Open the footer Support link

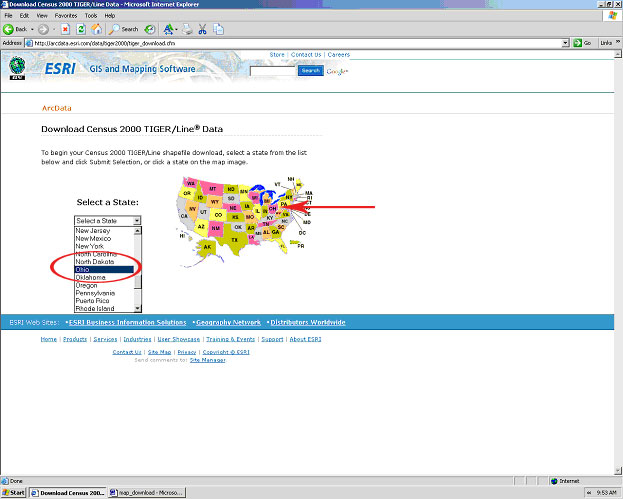click(272, 339)
